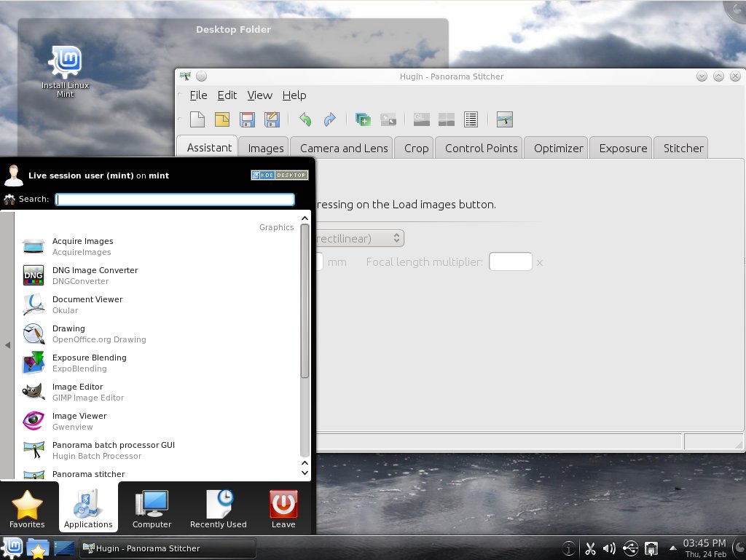
Task: Click Install Linux Mint desktop icon
Action: pos(65,71)
